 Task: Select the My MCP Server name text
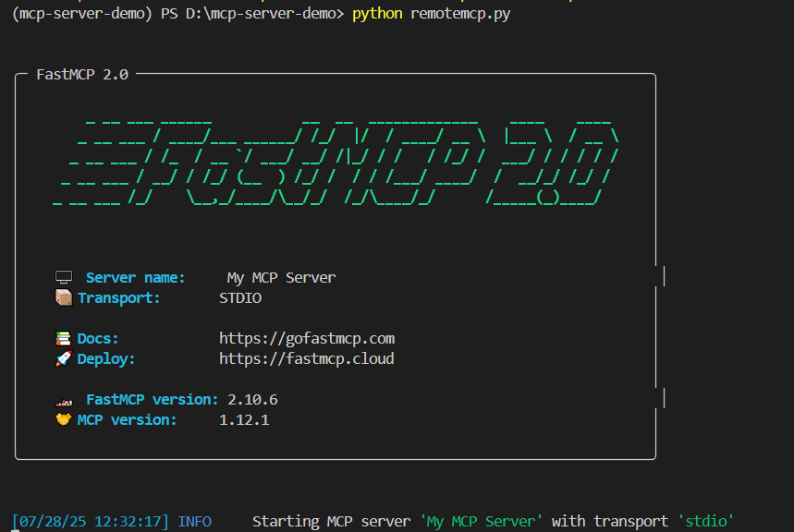282,276
